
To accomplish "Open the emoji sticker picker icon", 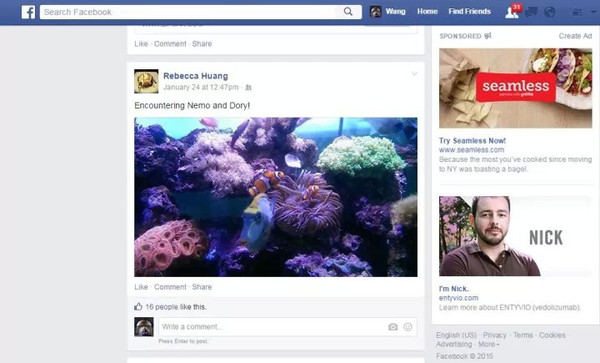I will [408, 327].
